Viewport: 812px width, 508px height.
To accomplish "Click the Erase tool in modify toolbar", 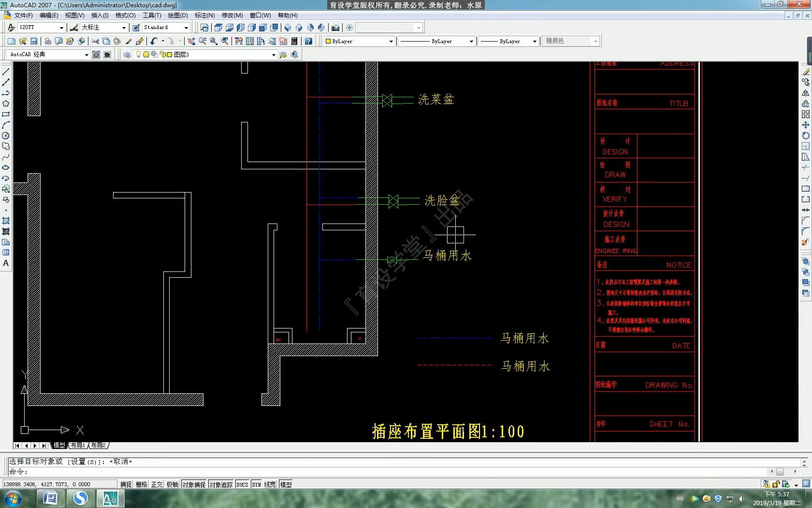I will tap(806, 72).
